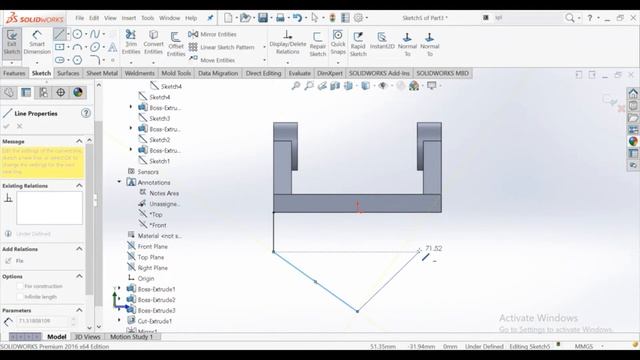This screenshot has width=640, height=360.
Task: Collapse the Options section
Action: (x=79, y=276)
